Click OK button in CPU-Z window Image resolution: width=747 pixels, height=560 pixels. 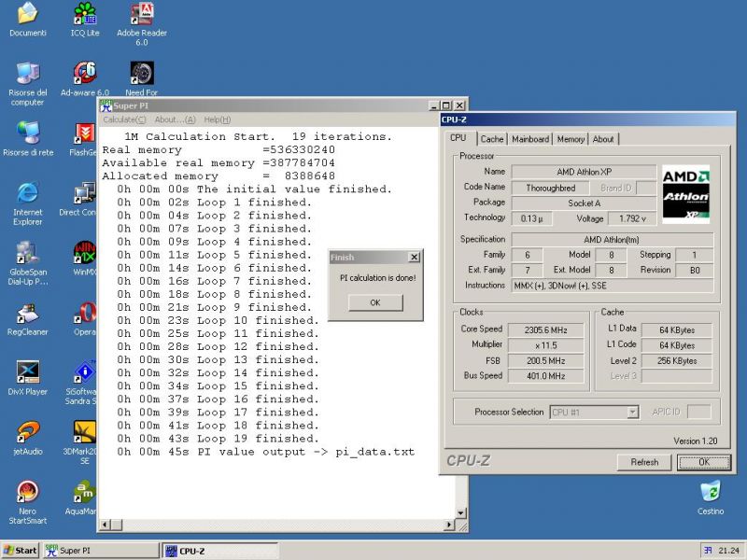[704, 462]
